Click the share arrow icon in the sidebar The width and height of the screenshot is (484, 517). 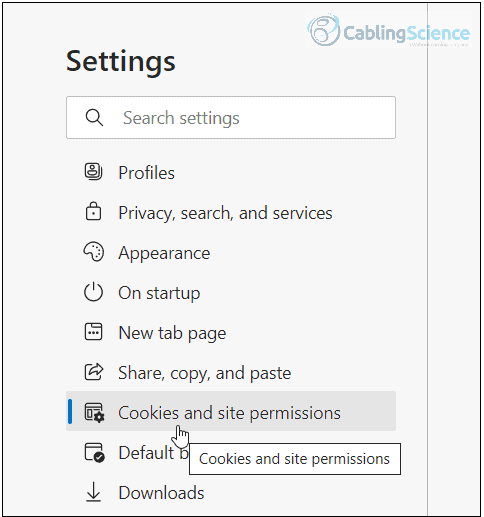tap(94, 372)
